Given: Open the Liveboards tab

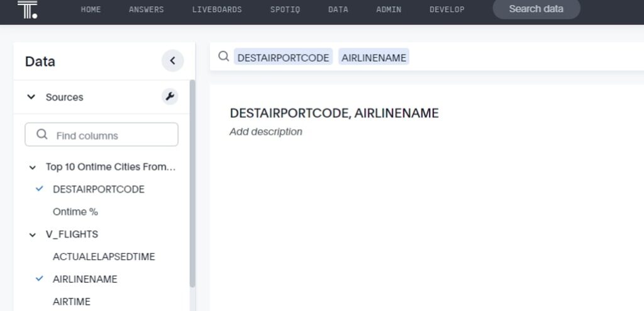Looking at the screenshot, I should click(216, 9).
